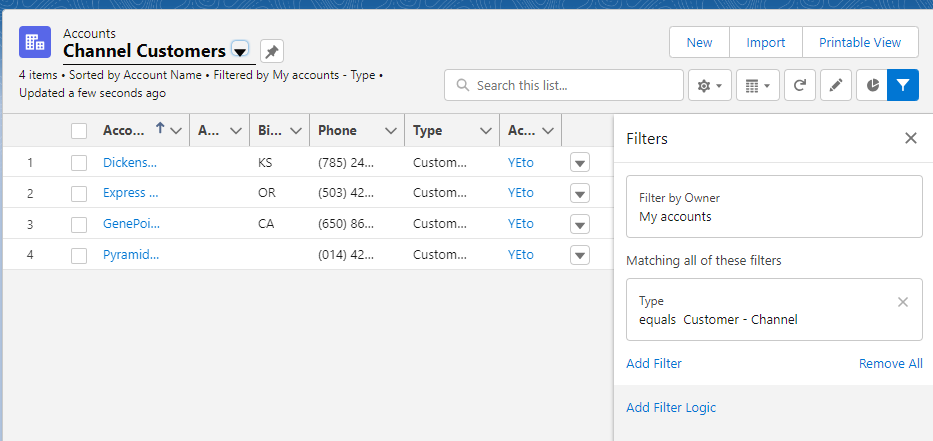Check the select-all rows checkbox
This screenshot has height=441, width=933.
point(79,130)
